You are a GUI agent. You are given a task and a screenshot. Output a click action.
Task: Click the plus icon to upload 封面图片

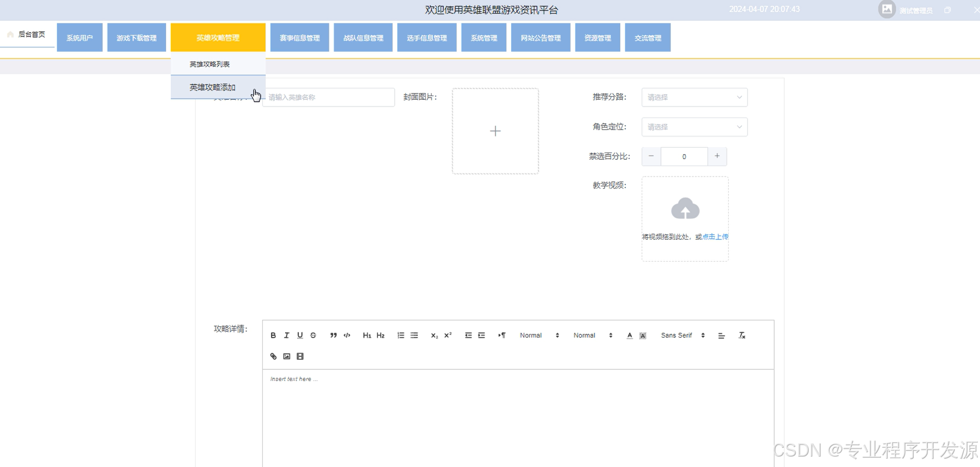(495, 131)
